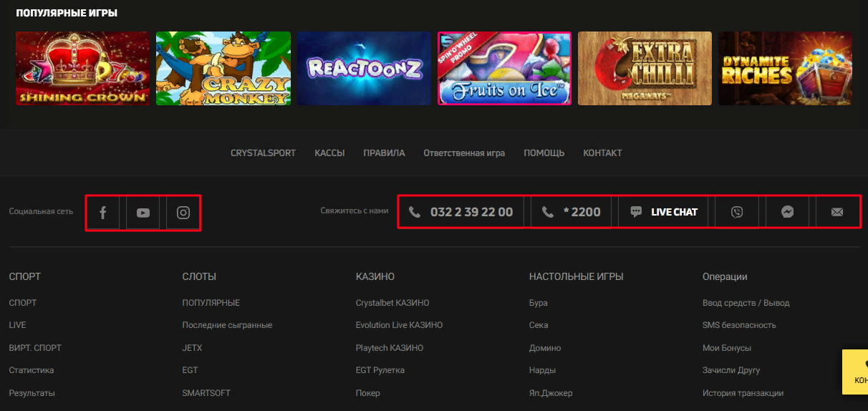This screenshot has height=411, width=868.
Task: Click the НАСТОЛЬНЫЕ ИГРЫ column heading
Action: [x=577, y=276]
